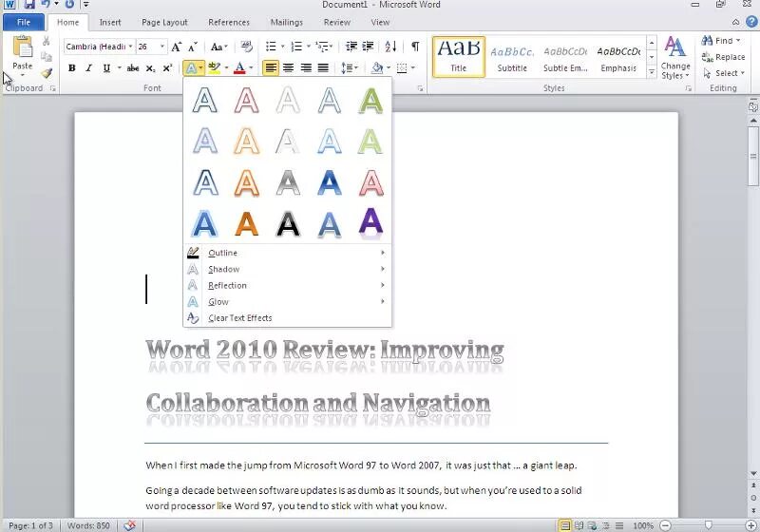Toggle Bold formatting
Image resolution: width=760 pixels, height=532 pixels.
(72, 68)
